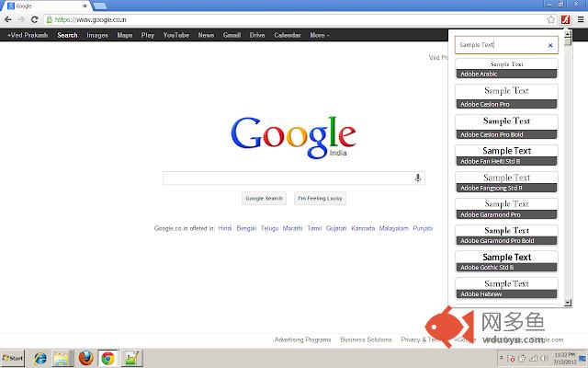Image resolution: width=588 pixels, height=368 pixels.
Task: Open the Chrome menu hamburger icon
Action: (x=581, y=19)
